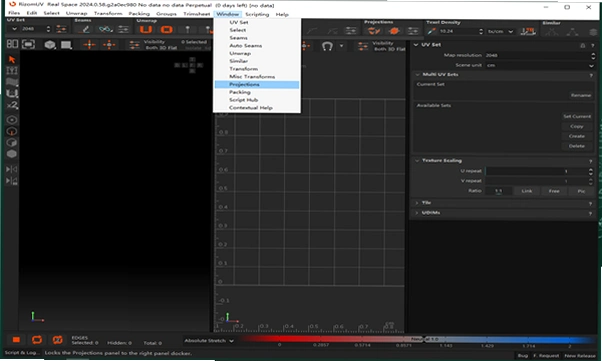Click the orange loop icon in bottom bar

(x=37, y=340)
